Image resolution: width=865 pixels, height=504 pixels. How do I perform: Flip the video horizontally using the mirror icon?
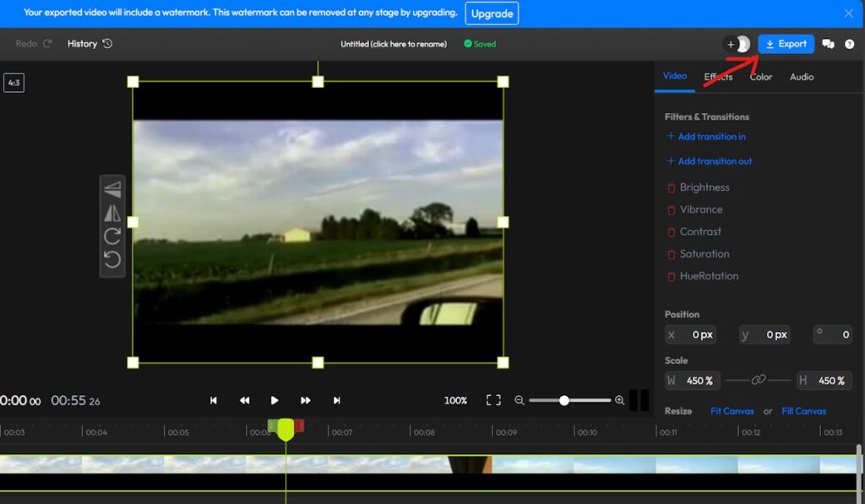coord(112,213)
